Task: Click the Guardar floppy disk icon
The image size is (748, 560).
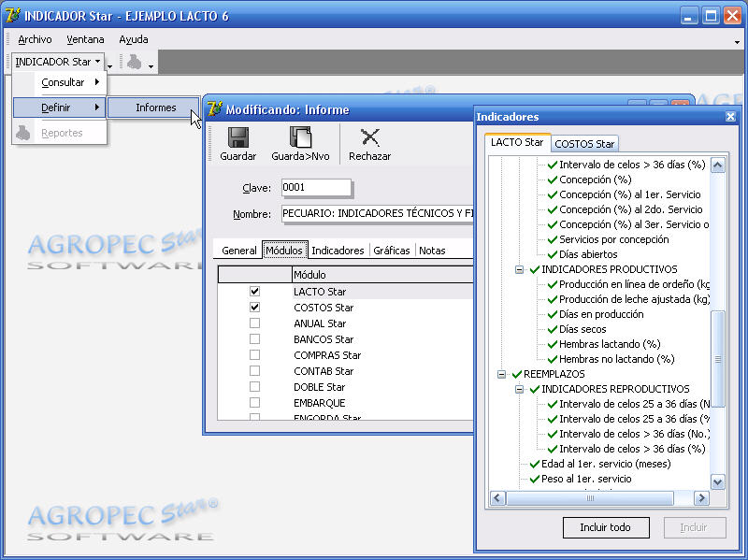Action: 238,137
